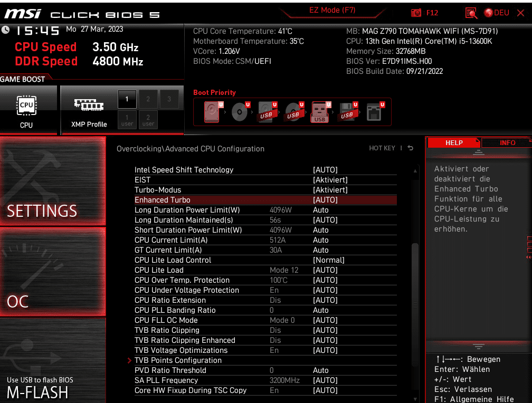Edit Long Duration Power Limit(W) Auto field
Viewport: 532px width, 403px height.
[321, 210]
